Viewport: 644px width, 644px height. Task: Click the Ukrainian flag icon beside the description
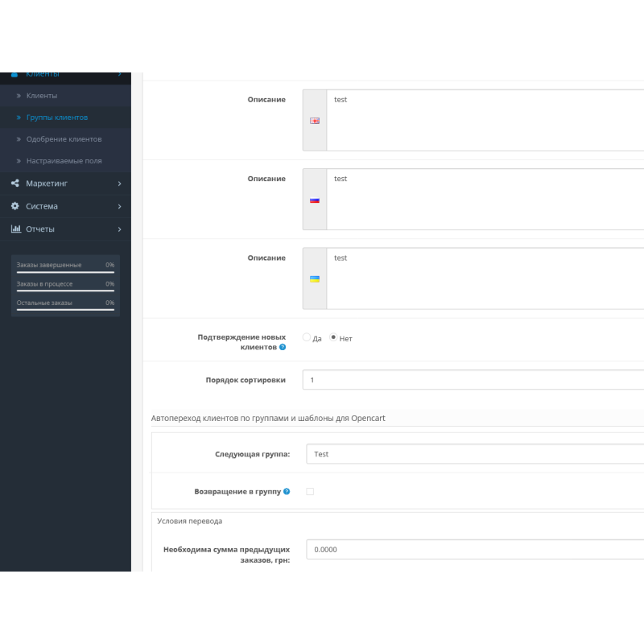click(315, 279)
